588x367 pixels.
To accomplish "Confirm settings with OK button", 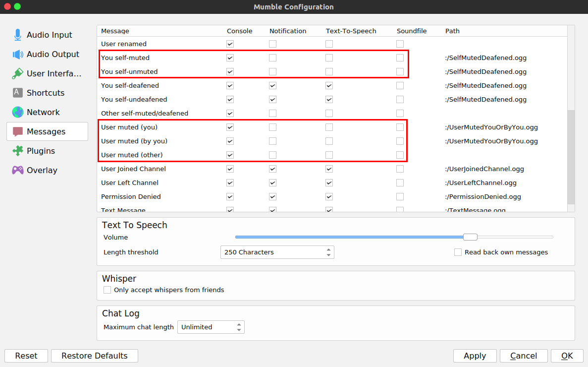I will (x=567, y=356).
